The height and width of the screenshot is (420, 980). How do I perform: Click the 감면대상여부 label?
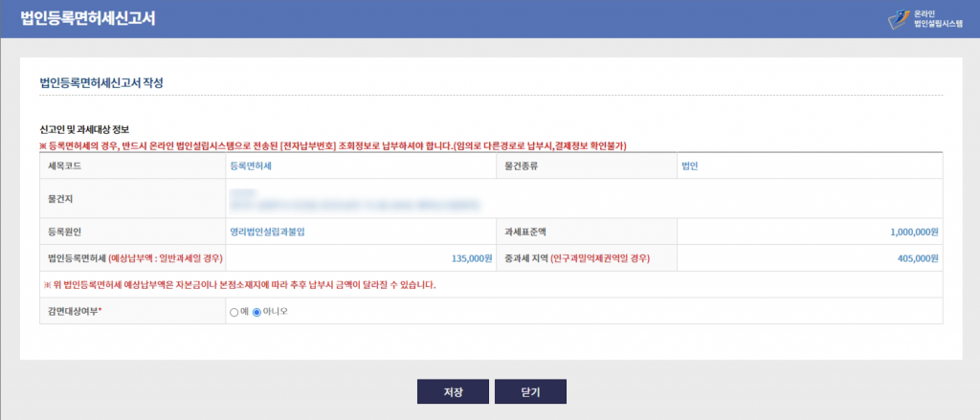pos(75,311)
